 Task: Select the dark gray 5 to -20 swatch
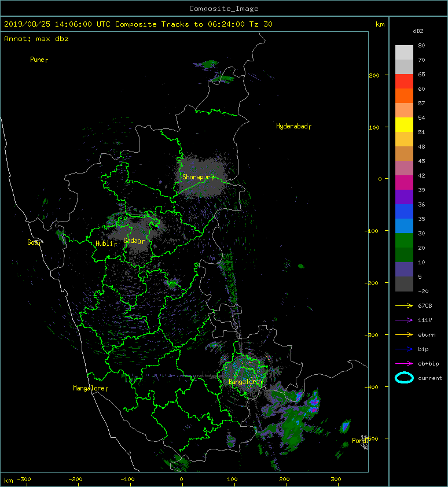[x=404, y=284]
